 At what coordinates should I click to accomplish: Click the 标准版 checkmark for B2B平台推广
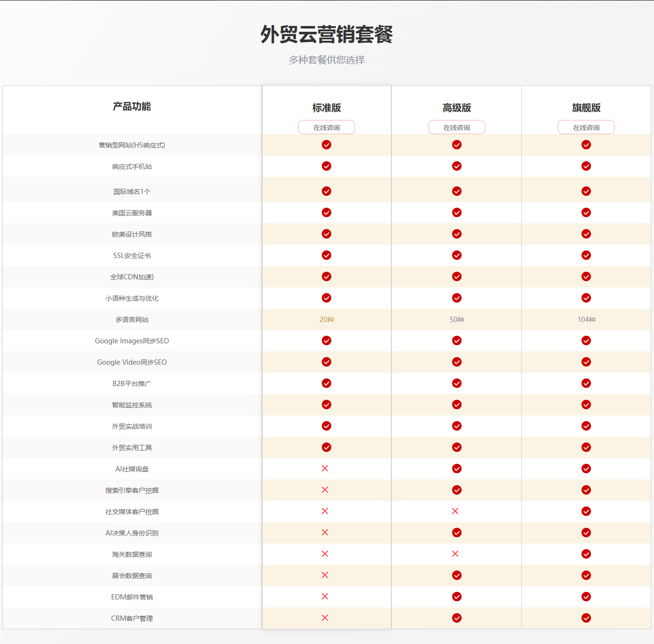[x=327, y=383]
